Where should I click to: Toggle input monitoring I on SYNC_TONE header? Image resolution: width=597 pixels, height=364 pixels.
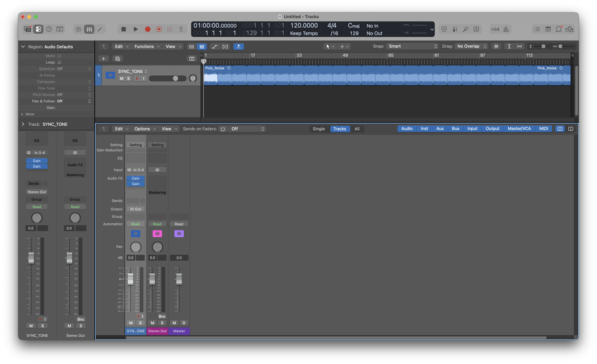(x=144, y=78)
